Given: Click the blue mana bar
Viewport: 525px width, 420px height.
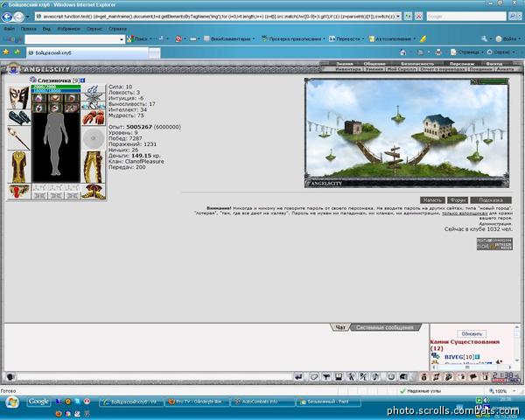Looking at the screenshot, I should pos(56,91).
